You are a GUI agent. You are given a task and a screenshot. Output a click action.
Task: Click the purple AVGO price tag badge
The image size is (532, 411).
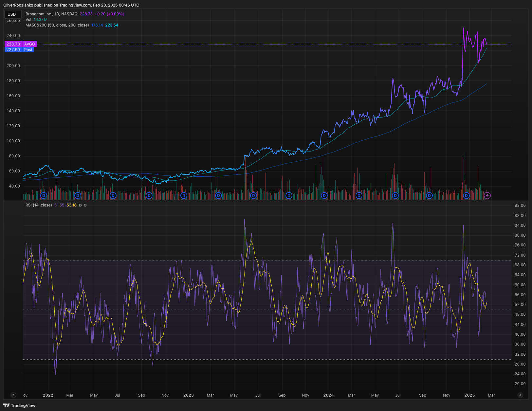(x=29, y=44)
